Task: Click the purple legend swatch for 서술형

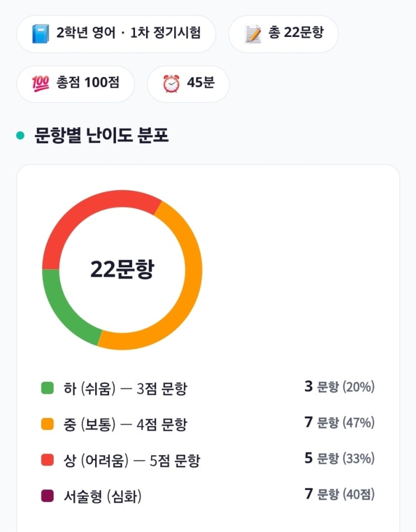Action: click(x=48, y=496)
